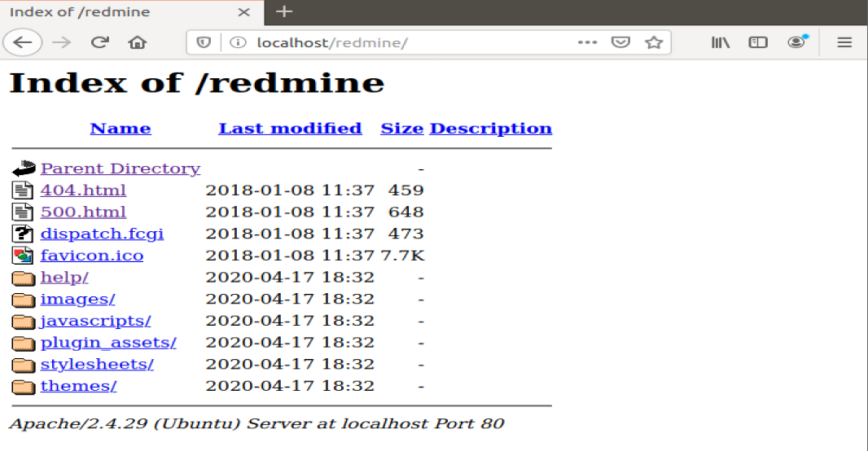Viewport: 868px width, 451px height.
Task: Open the themes/ directory
Action: click(79, 386)
